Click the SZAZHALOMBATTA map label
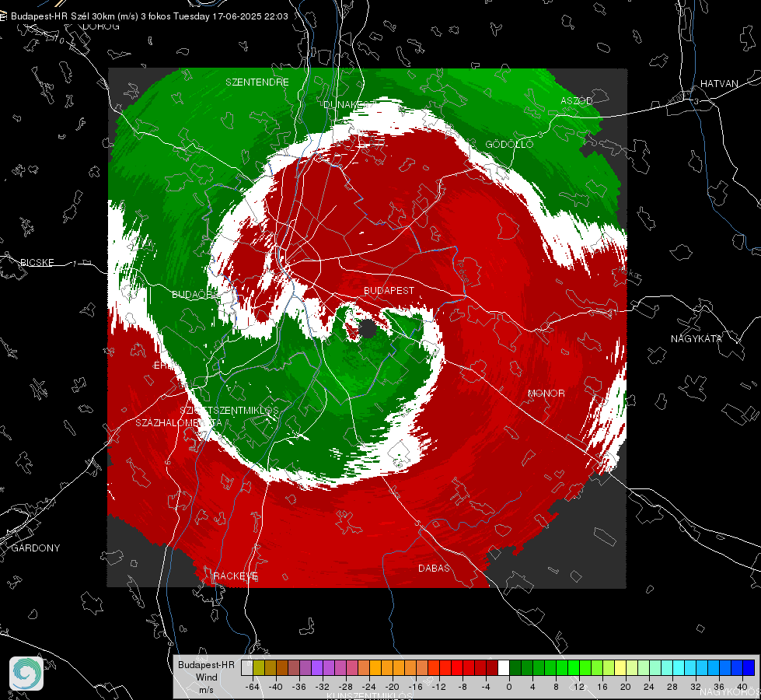Viewport: 761px width, 700px height. click(179, 422)
